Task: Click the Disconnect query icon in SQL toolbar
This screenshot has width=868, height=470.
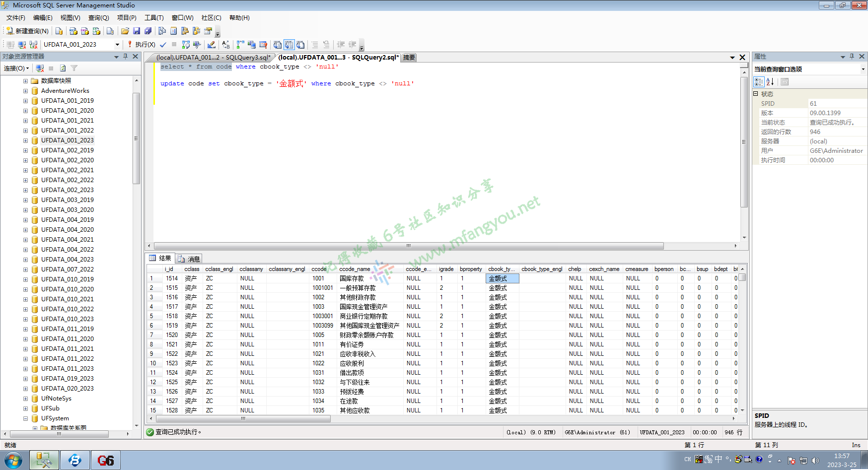Action: pos(22,44)
